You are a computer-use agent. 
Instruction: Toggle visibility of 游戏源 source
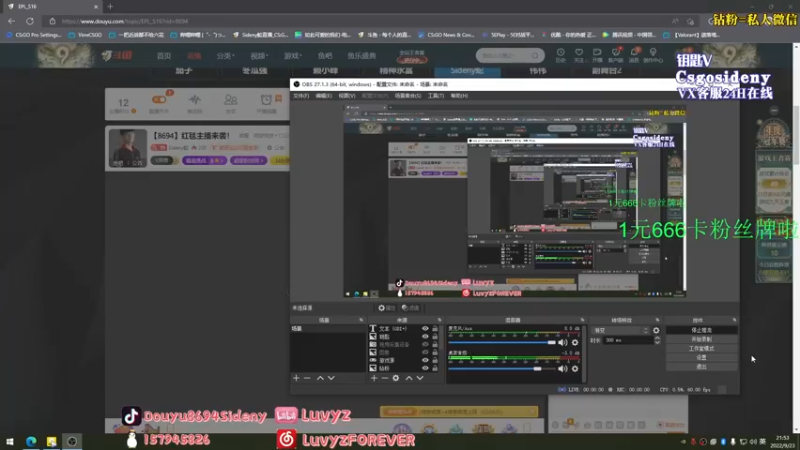[x=425, y=360]
